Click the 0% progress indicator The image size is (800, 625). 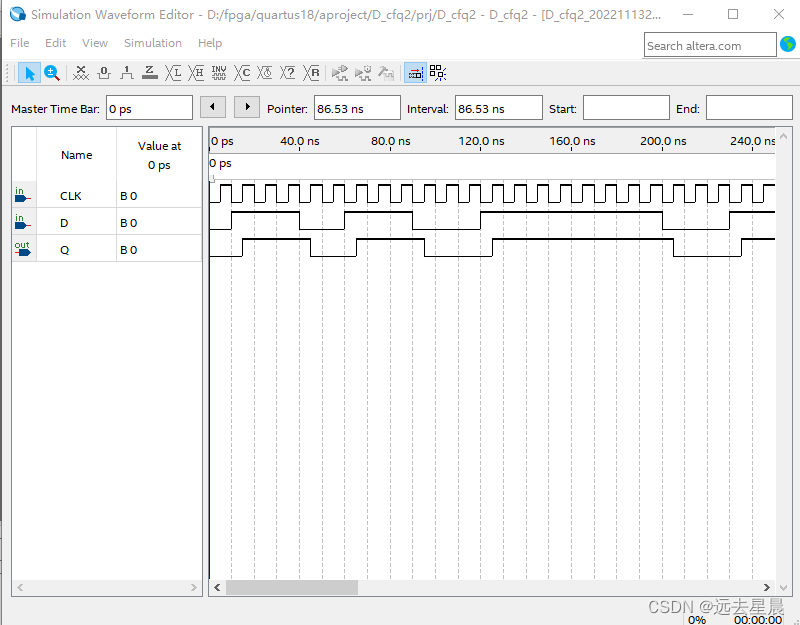[696, 619]
